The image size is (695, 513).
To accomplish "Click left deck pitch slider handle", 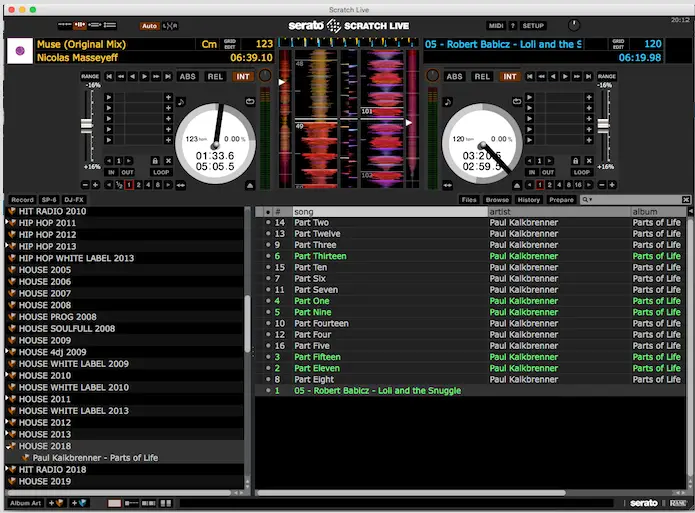I will (86, 125).
